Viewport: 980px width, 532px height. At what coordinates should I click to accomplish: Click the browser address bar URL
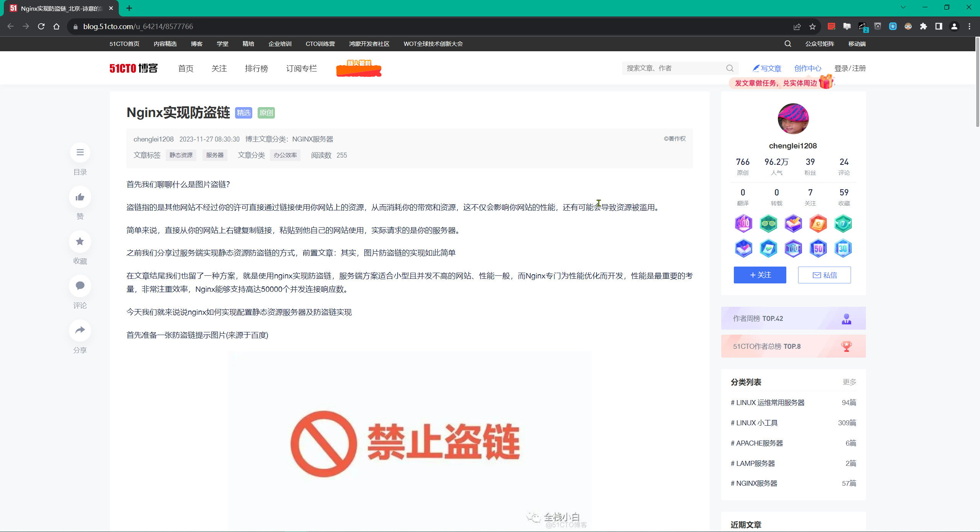138,26
